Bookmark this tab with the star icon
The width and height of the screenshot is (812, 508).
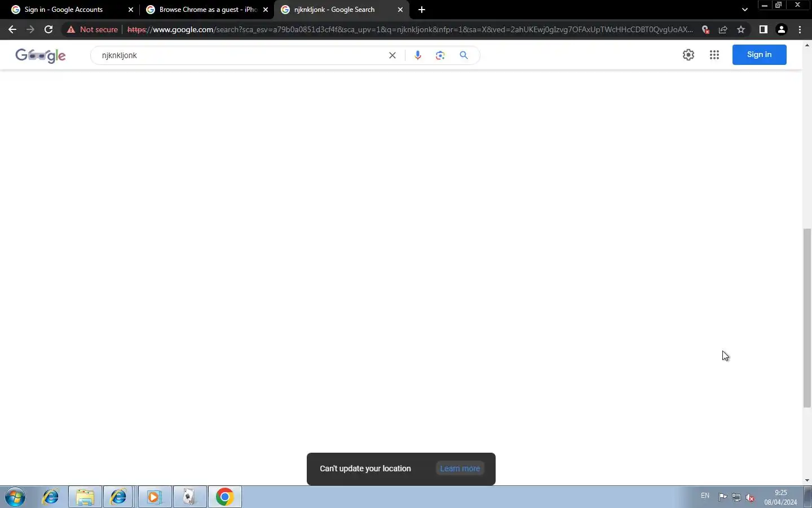click(741, 29)
